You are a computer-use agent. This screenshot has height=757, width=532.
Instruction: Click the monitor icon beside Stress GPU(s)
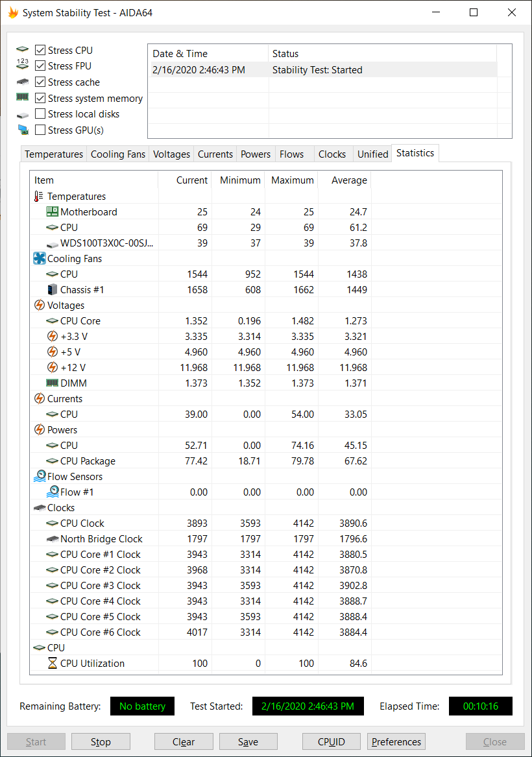pos(23,129)
